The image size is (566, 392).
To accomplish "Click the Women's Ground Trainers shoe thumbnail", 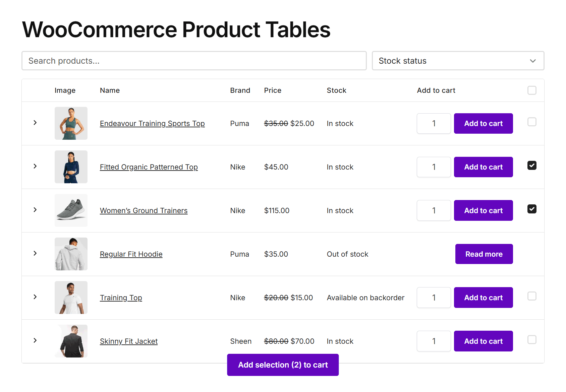I will 71,210.
